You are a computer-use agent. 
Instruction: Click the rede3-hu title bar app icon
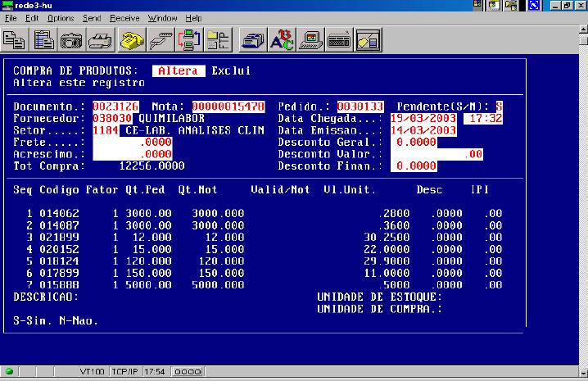pyautogui.click(x=7, y=5)
